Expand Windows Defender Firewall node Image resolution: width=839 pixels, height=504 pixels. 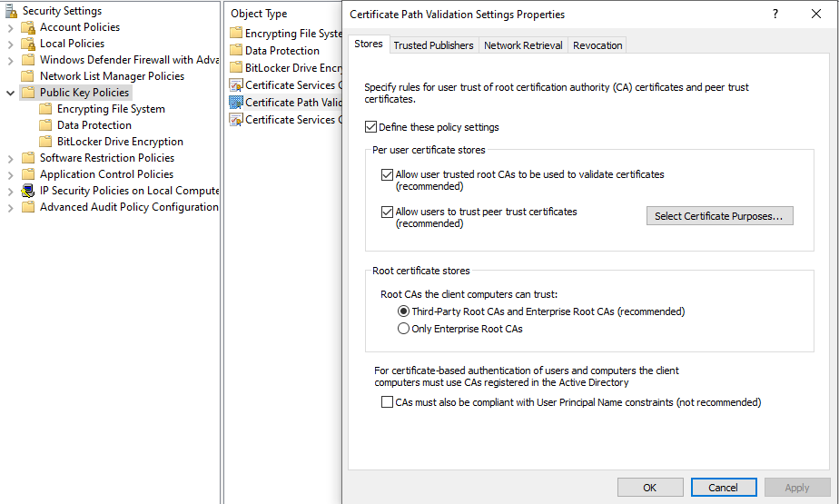tap(10, 61)
